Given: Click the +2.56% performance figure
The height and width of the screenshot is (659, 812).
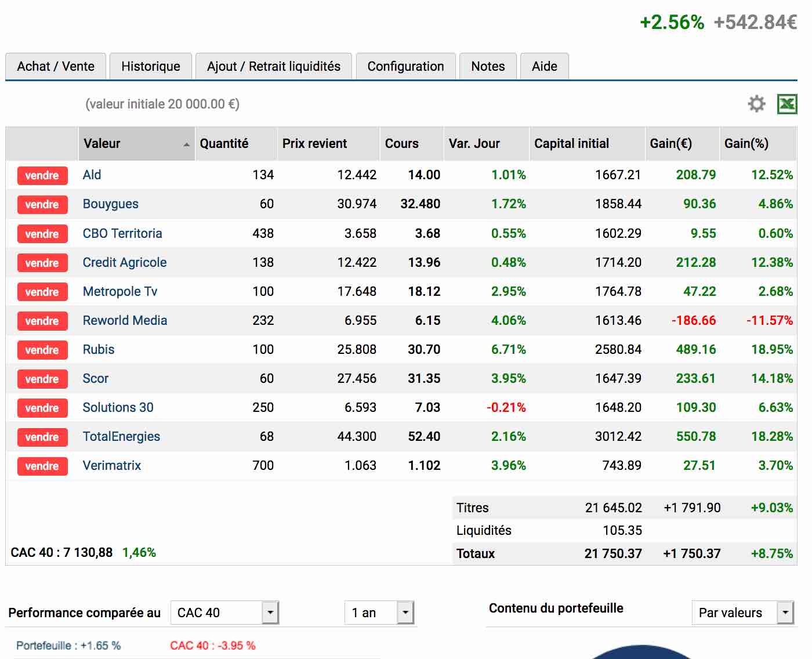Looking at the screenshot, I should point(672,22).
